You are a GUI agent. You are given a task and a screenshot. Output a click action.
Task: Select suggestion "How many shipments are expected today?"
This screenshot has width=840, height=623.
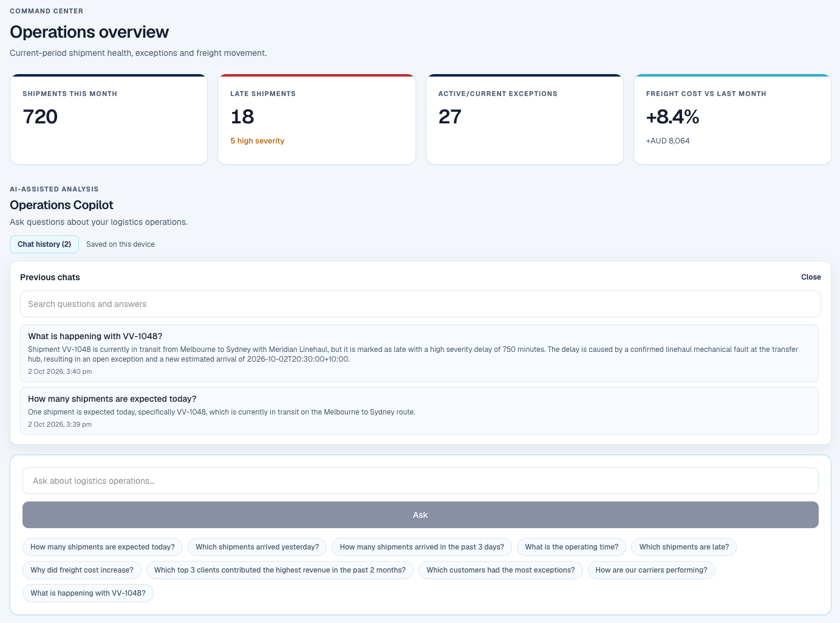[103, 547]
